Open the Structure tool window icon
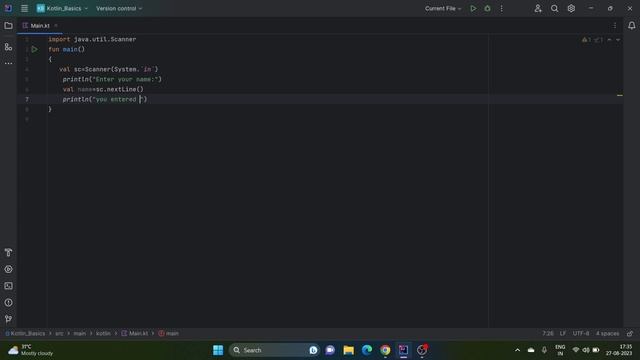The image size is (640, 360). point(8,47)
